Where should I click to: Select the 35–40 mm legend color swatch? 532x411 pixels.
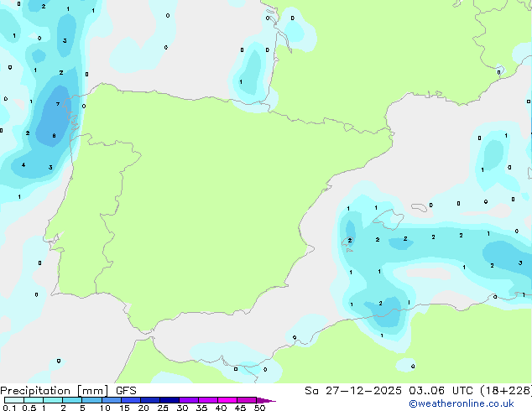pos(208,400)
